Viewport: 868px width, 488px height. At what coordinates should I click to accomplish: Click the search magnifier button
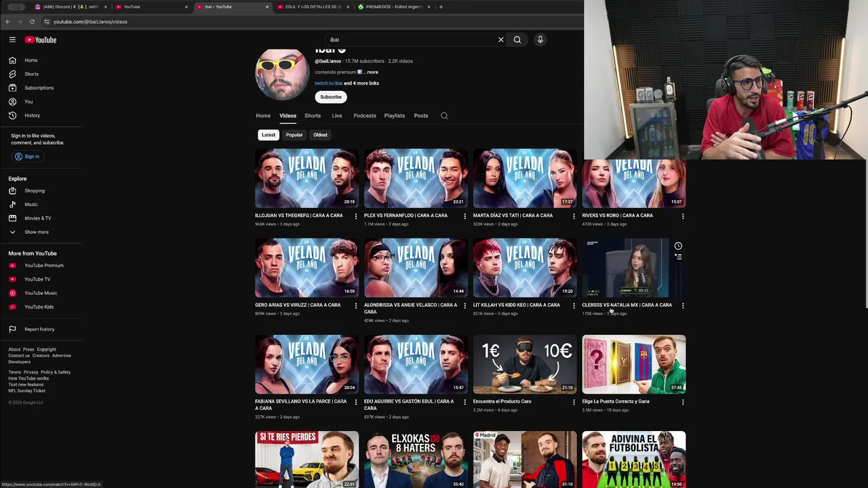click(x=517, y=39)
